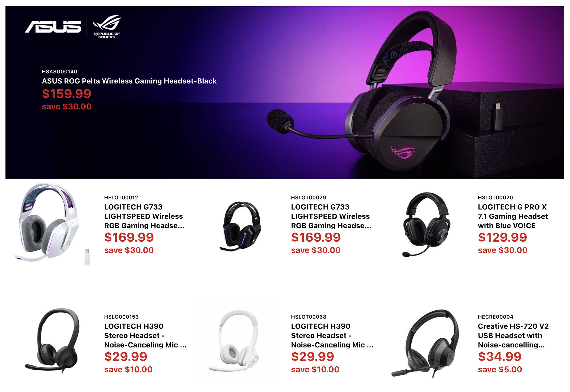The height and width of the screenshot is (392, 570).
Task: Open the ASUS ROG Pelta headset title
Action: [x=129, y=81]
